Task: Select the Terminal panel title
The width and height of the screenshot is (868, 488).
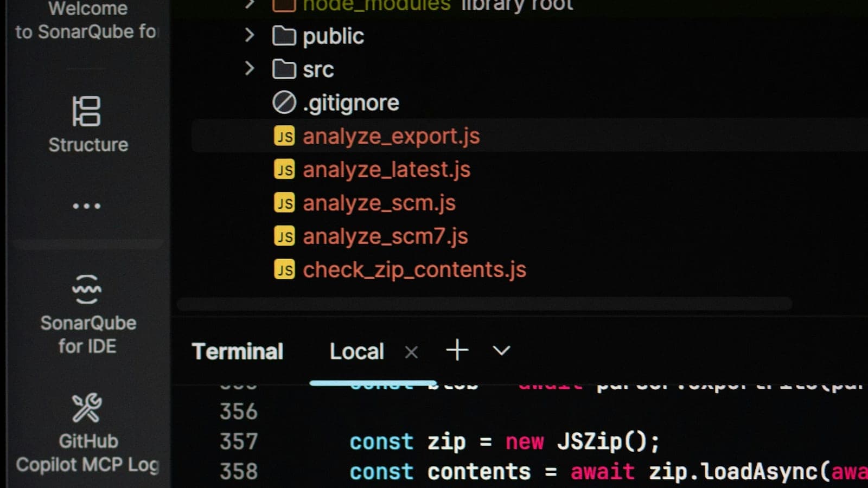Action: 238,351
